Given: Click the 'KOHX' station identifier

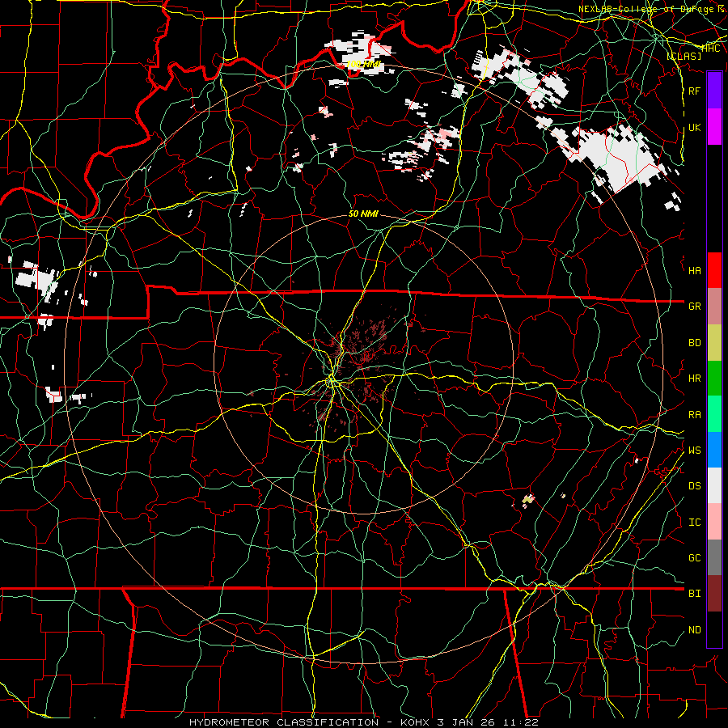Looking at the screenshot, I should pos(417,722).
